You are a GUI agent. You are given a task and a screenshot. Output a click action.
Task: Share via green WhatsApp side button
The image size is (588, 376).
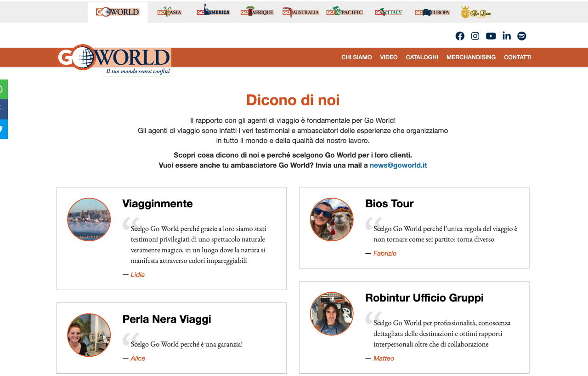(3, 89)
